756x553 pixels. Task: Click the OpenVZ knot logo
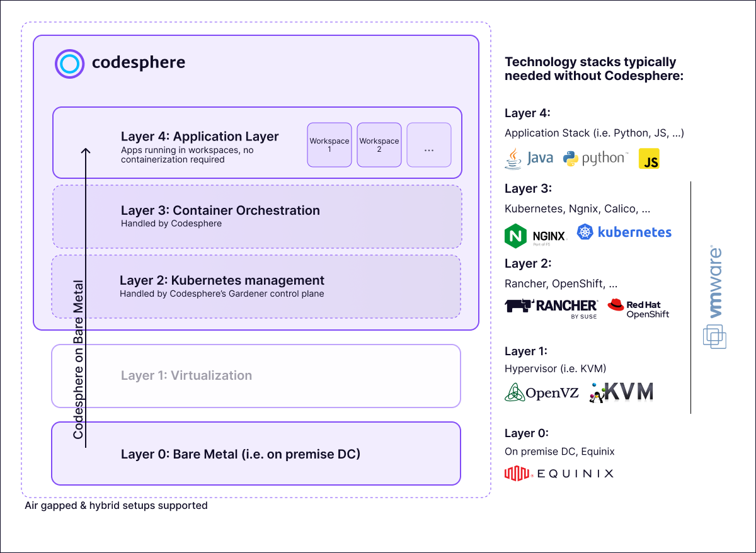[x=514, y=393]
